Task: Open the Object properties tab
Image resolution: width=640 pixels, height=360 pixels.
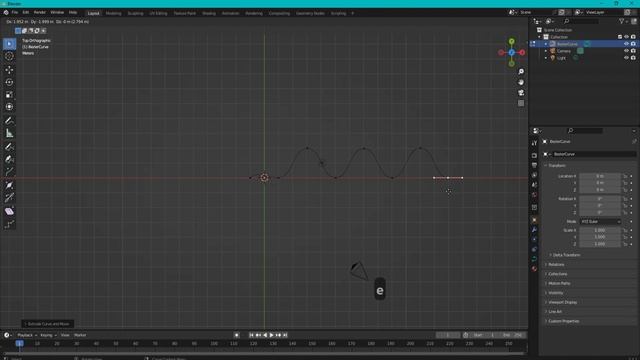Action: (534, 220)
